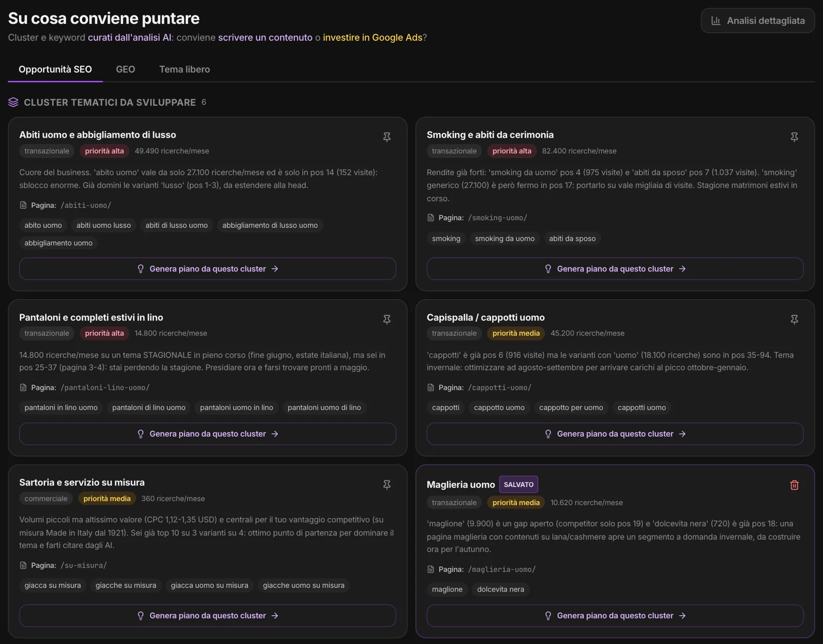
Task: Click the 'abbigliamento di lusso uomo' keyword chip
Action: pos(270,225)
